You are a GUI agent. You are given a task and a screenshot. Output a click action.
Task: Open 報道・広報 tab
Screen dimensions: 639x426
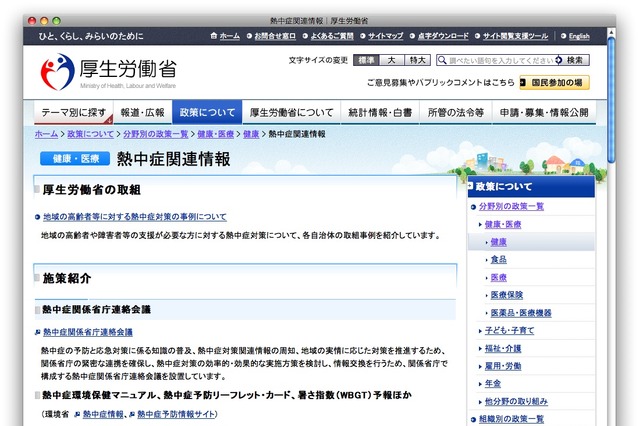[x=143, y=112]
